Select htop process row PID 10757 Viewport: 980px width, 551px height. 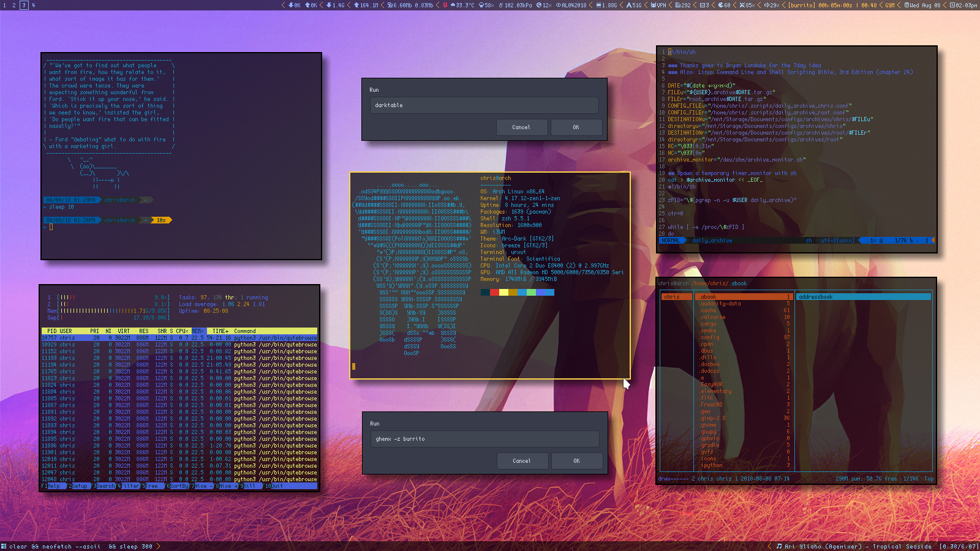(179, 338)
